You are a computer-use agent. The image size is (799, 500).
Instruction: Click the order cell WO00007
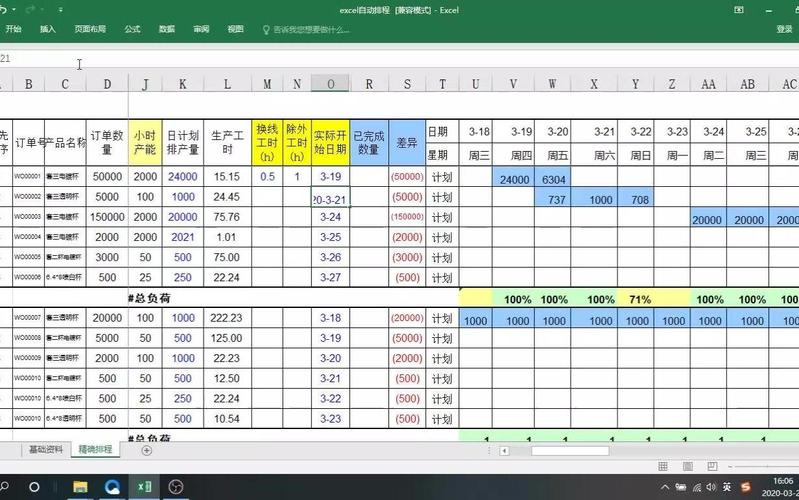[x=28, y=318]
